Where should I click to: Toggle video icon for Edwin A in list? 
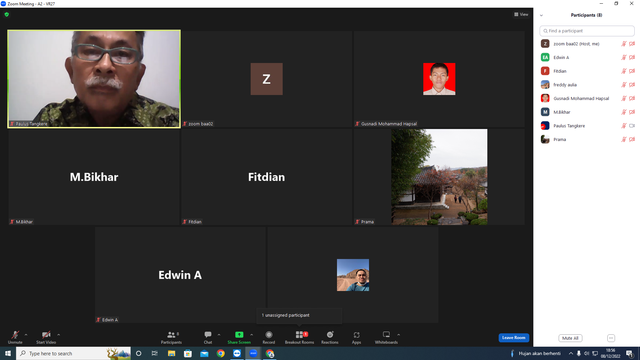click(x=632, y=58)
